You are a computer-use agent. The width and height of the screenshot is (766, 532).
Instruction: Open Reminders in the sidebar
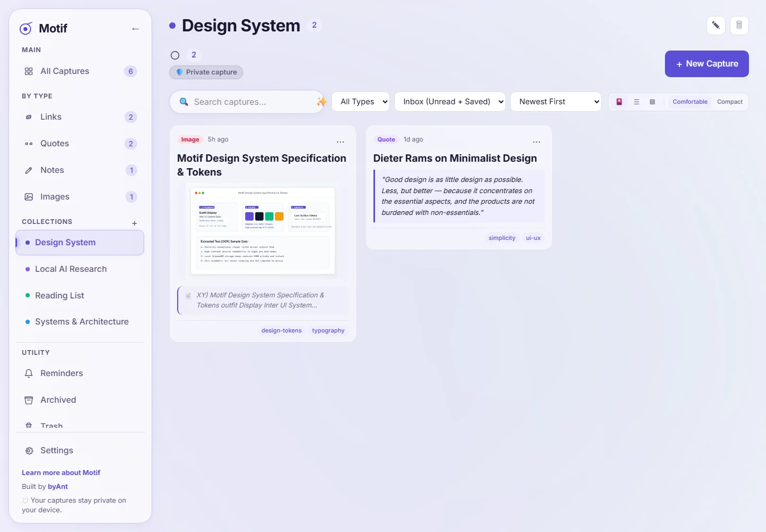80,373
